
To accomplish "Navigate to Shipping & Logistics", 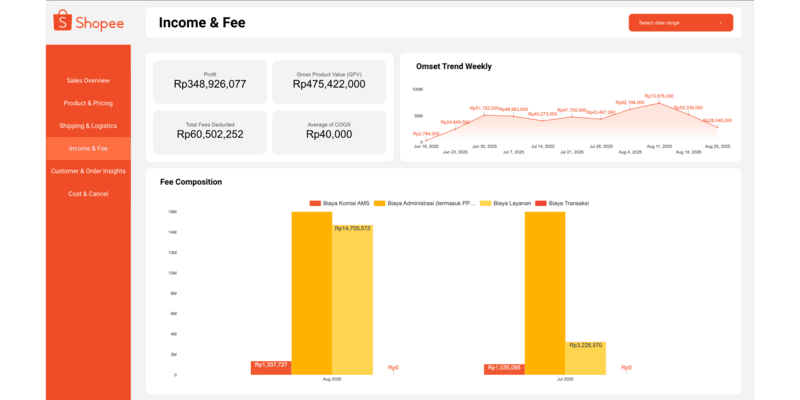I will [88, 126].
